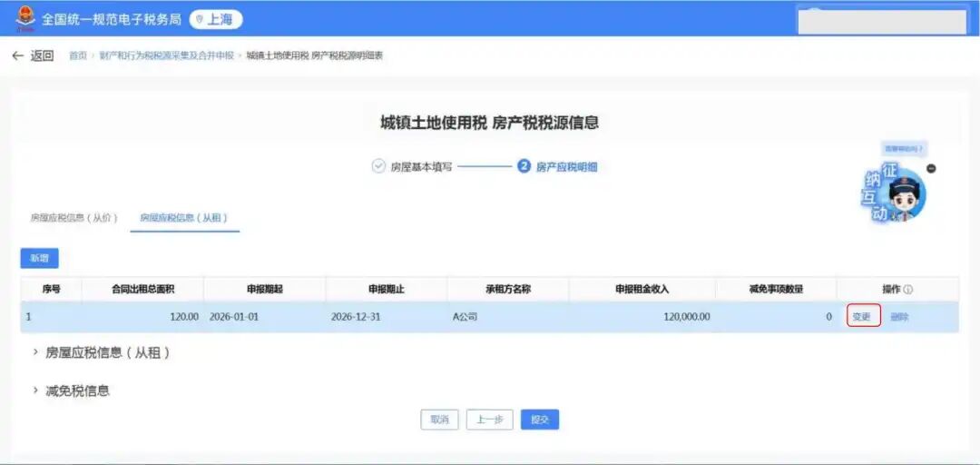
Task: Switch to 房屋应税信息（从租）tab
Action: tap(183, 218)
